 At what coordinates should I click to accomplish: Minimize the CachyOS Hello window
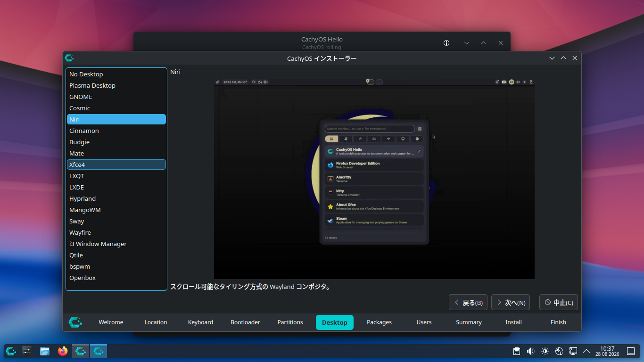click(467, 43)
